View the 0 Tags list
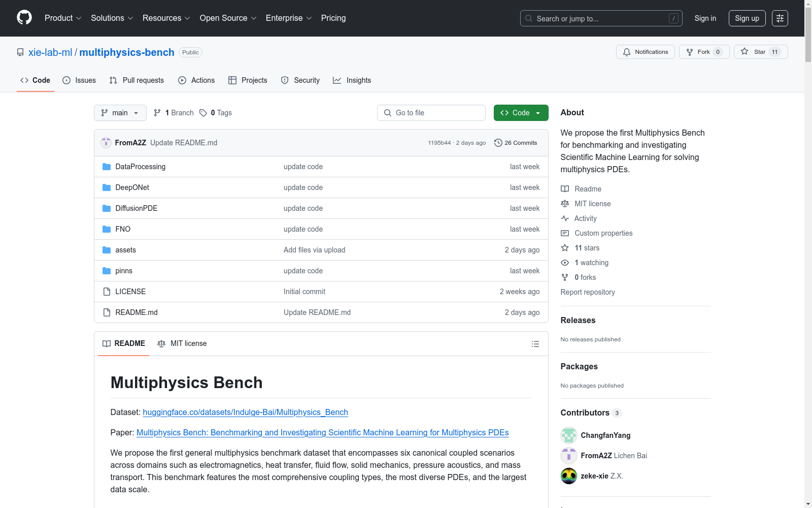Image resolution: width=812 pixels, height=508 pixels. point(216,113)
